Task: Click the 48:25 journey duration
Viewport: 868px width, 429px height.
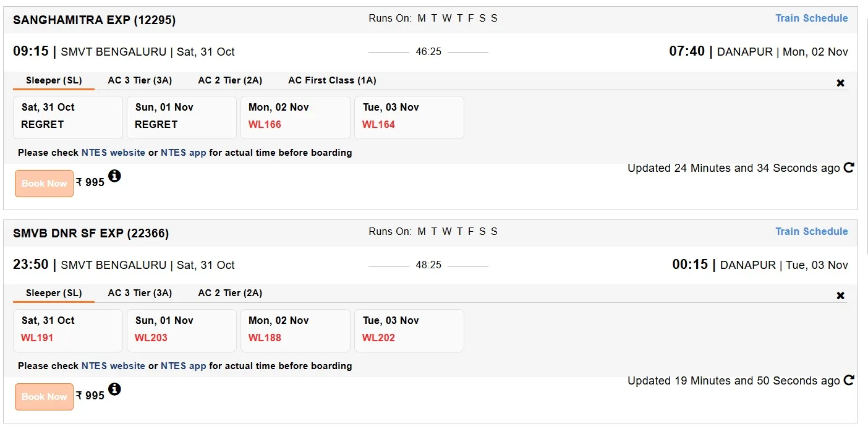Action: pos(428,265)
